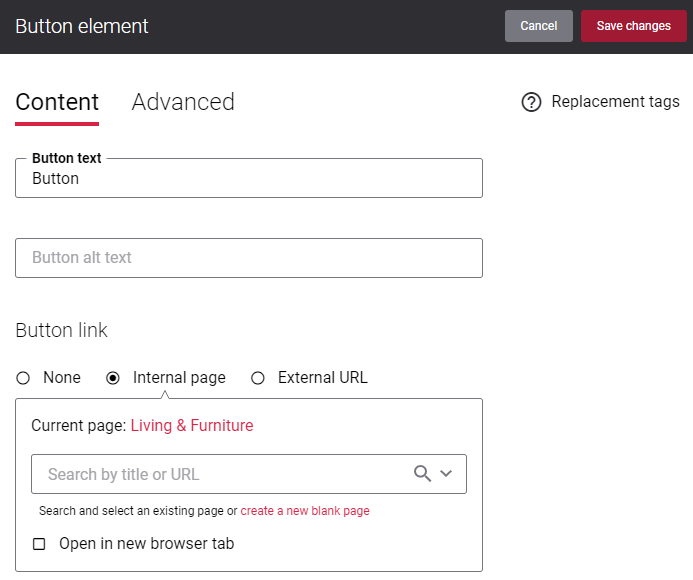The image size is (693, 580).
Task: Click the External URL label text
Action: [323, 378]
